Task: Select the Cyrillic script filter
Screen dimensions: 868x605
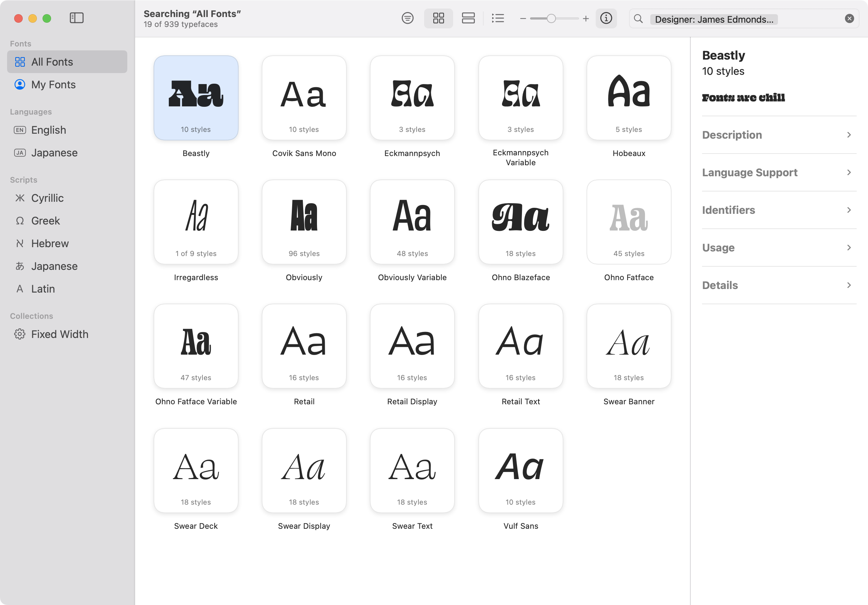Action: (x=47, y=198)
